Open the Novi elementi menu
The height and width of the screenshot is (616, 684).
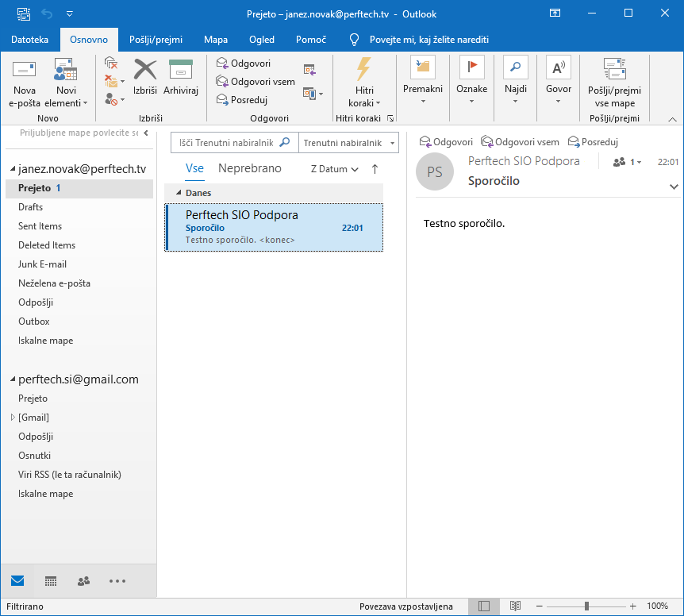click(66, 83)
